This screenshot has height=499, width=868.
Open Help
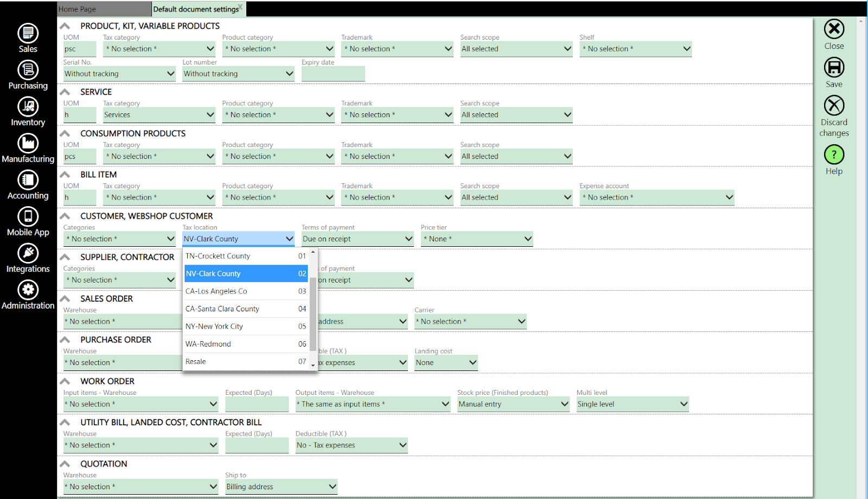coord(833,157)
